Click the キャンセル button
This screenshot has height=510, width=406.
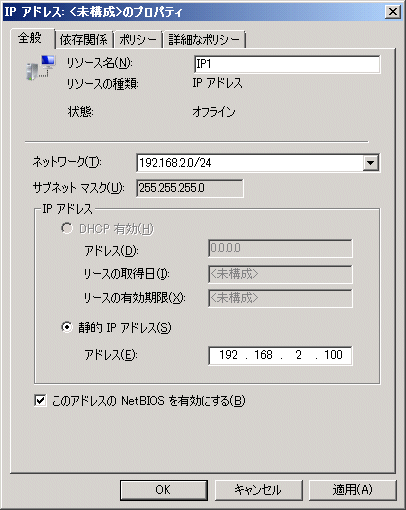pyautogui.click(x=258, y=490)
